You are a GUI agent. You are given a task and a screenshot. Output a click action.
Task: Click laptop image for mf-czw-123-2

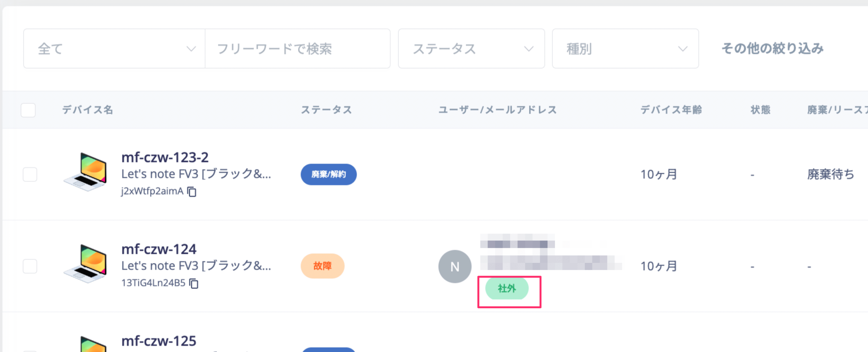pyautogui.click(x=86, y=171)
